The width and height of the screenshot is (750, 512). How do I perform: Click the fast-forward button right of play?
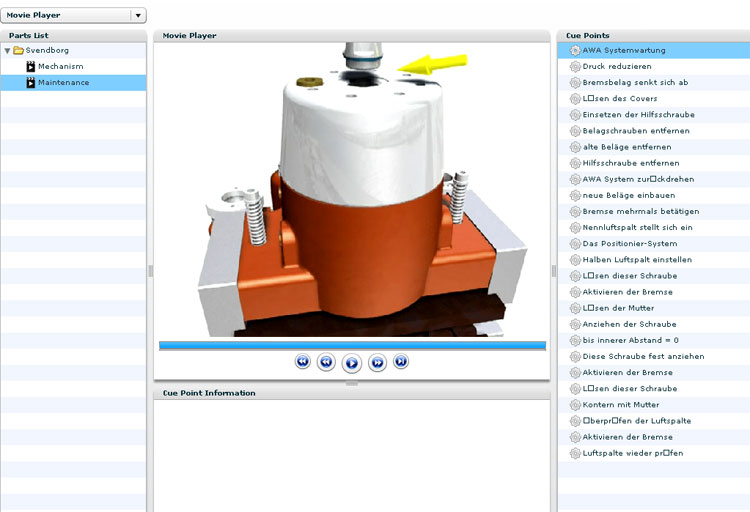[377, 362]
